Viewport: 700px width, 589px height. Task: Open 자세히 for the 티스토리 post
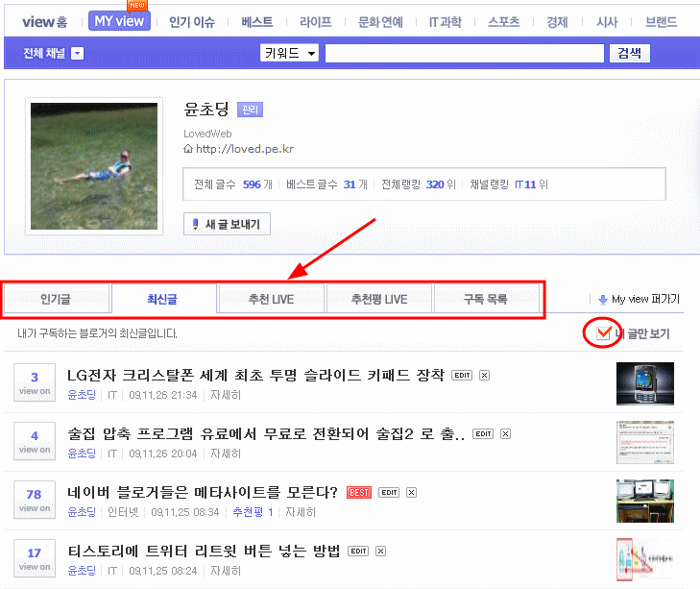point(226,571)
